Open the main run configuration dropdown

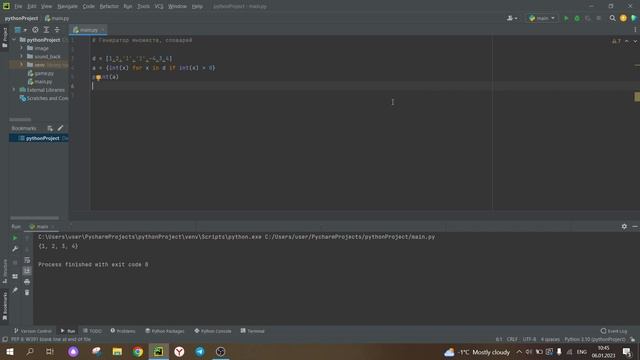pyautogui.click(x=542, y=18)
